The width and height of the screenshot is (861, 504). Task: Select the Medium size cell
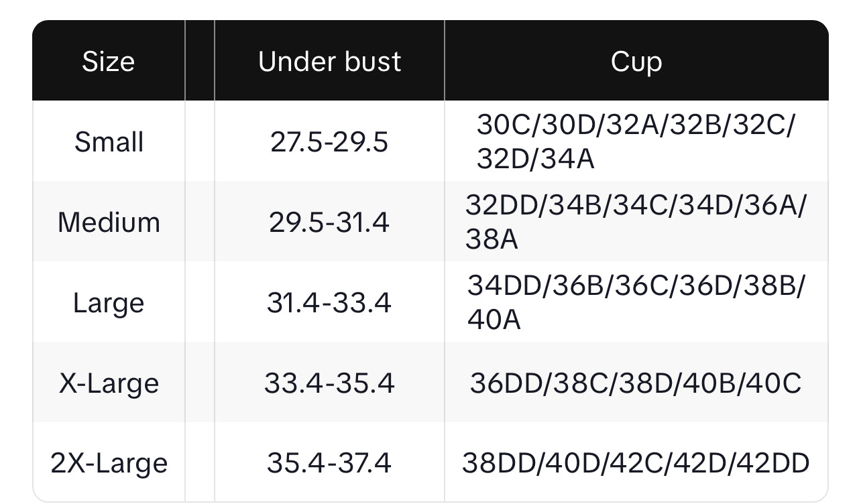(109, 223)
